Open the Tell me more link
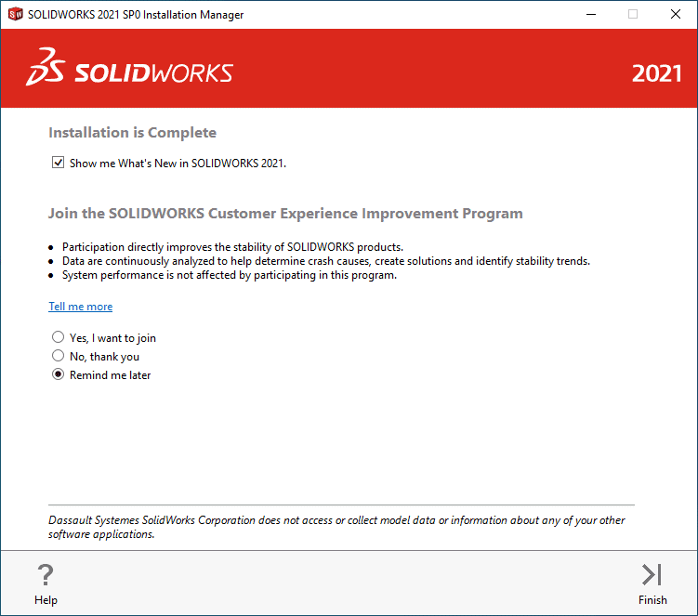The height and width of the screenshot is (616, 698). pos(81,307)
